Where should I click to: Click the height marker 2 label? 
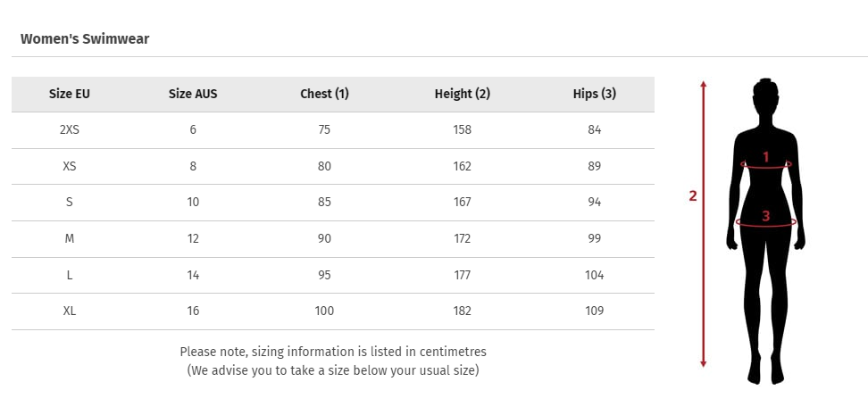692,195
